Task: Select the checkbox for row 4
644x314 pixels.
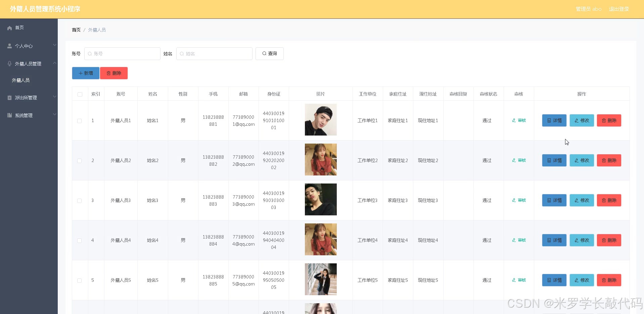Action: tap(80, 241)
